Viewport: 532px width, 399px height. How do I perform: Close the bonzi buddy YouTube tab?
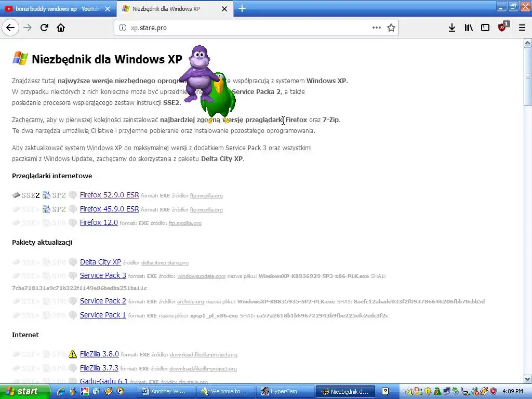point(108,9)
